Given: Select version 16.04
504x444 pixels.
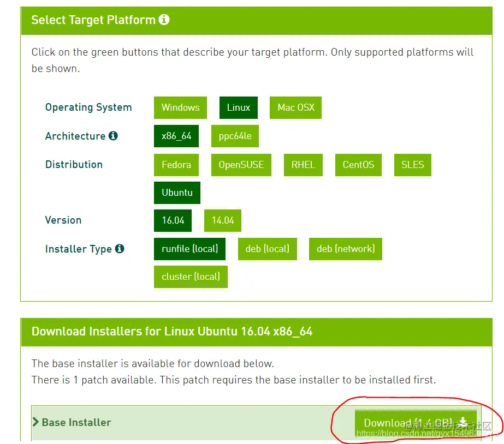Looking at the screenshot, I should pyautogui.click(x=173, y=220).
